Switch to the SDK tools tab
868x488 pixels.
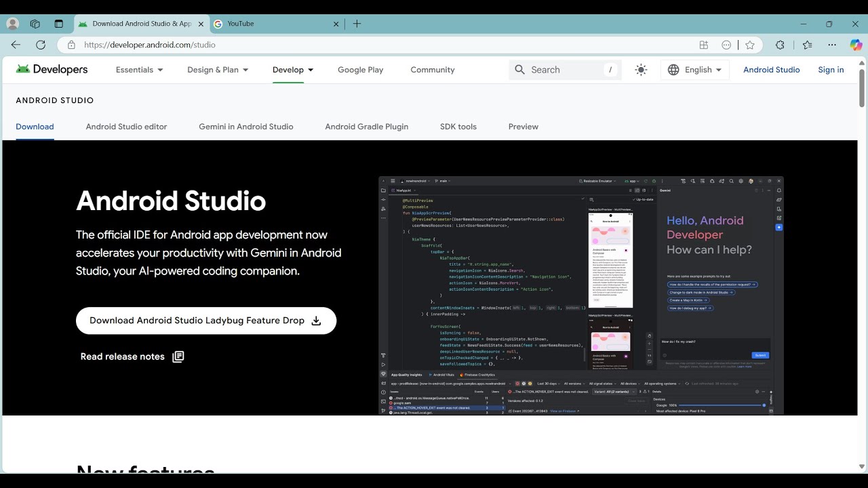tap(458, 127)
